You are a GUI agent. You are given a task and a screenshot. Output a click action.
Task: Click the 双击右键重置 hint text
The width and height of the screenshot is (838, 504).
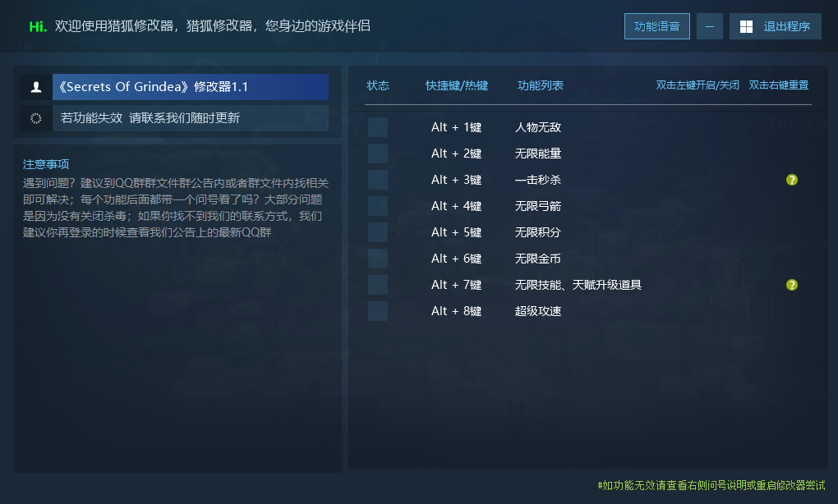(779, 85)
